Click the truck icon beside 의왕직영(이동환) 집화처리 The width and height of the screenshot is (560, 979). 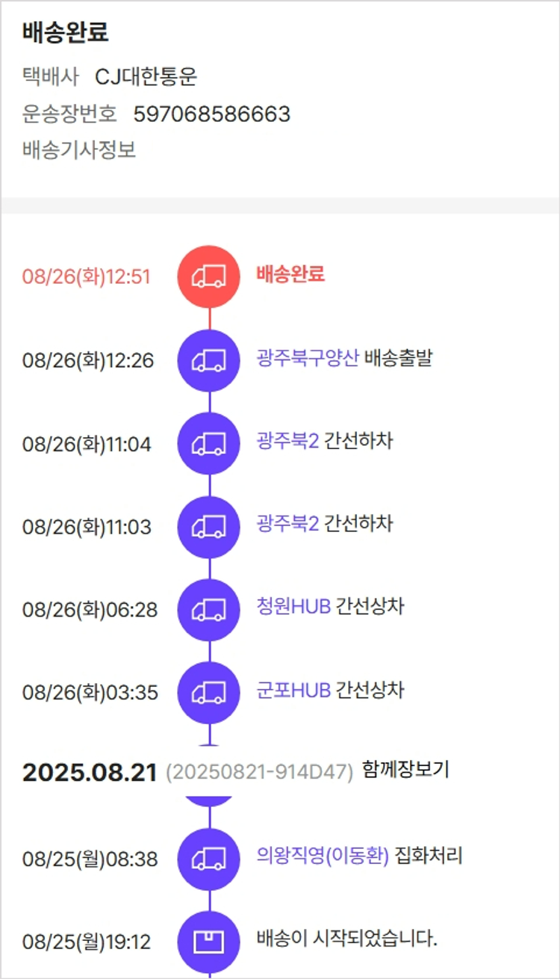pos(209,859)
